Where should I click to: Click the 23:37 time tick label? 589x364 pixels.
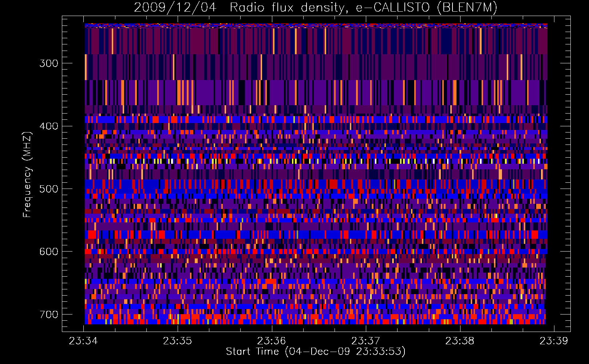(x=365, y=341)
